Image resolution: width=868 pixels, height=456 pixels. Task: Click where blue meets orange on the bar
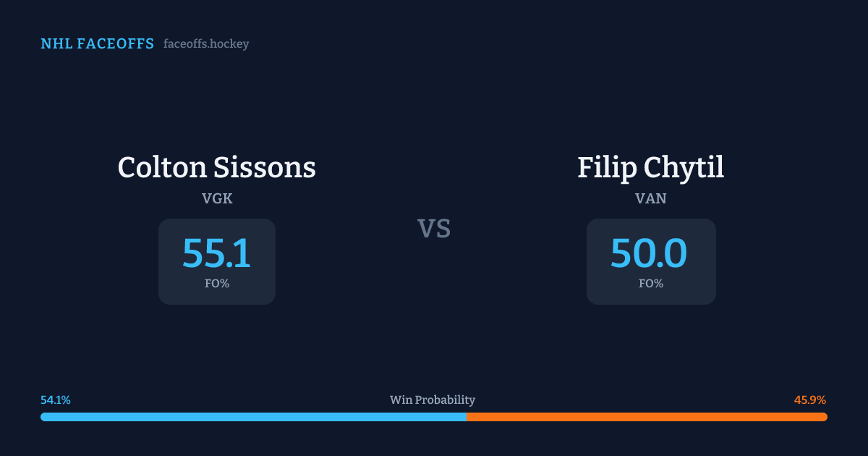pyautogui.click(x=467, y=417)
